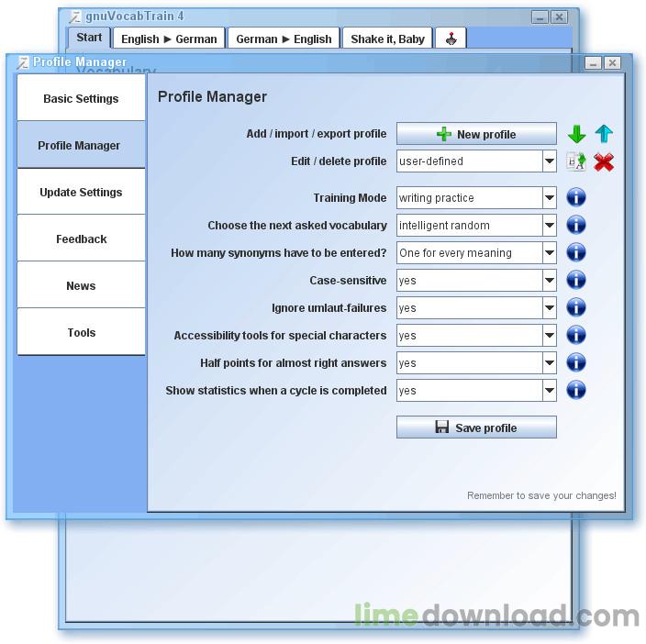Switch to German ► English tab
This screenshot has width=646, height=644.
tap(284, 39)
